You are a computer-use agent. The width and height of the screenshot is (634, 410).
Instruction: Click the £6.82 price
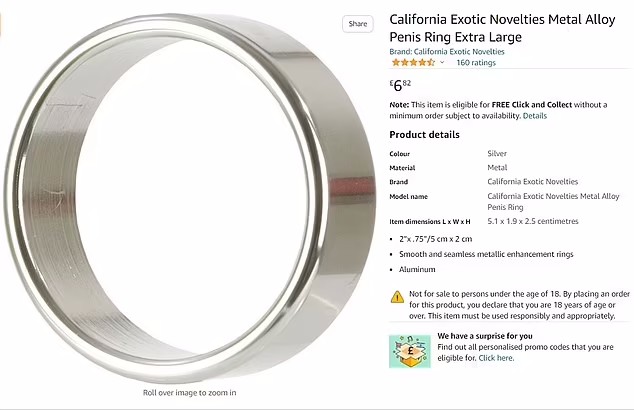click(400, 86)
